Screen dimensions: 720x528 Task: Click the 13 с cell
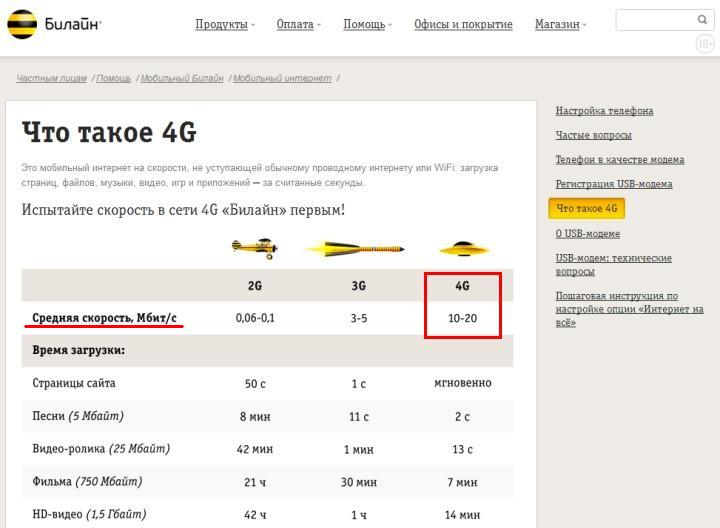pos(462,449)
